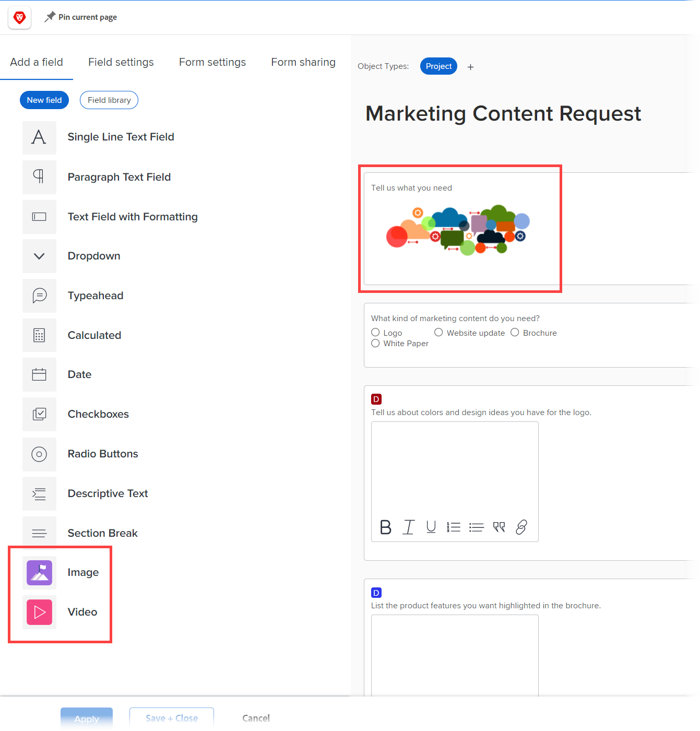Click the purple Image field icon

click(x=39, y=573)
